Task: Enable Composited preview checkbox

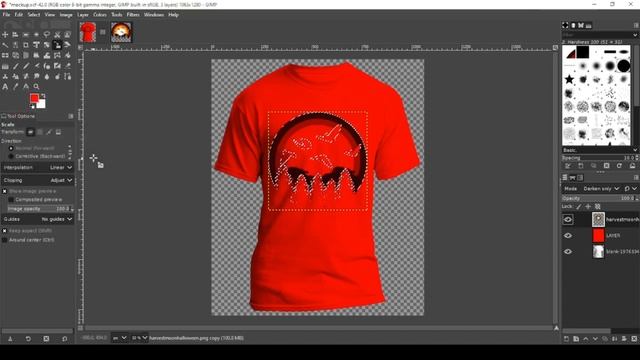Action: 11,200
